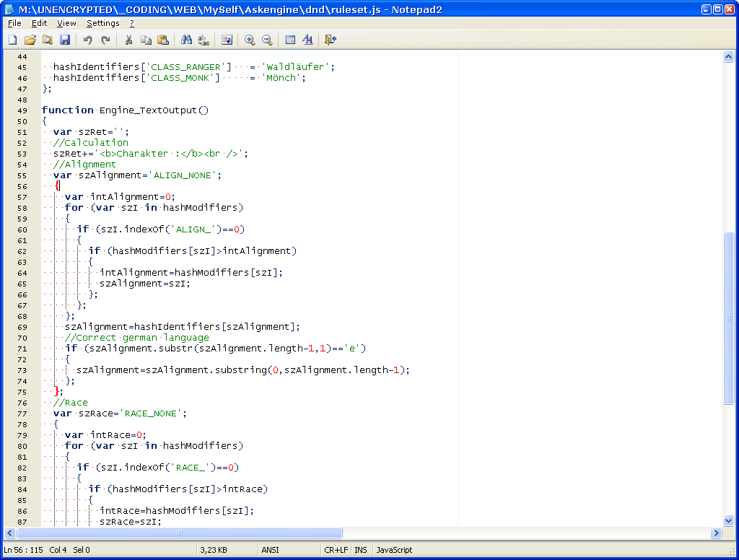The width and height of the screenshot is (739, 560).
Task: Click the Notepad2 icon in the title bar
Action: point(9,9)
